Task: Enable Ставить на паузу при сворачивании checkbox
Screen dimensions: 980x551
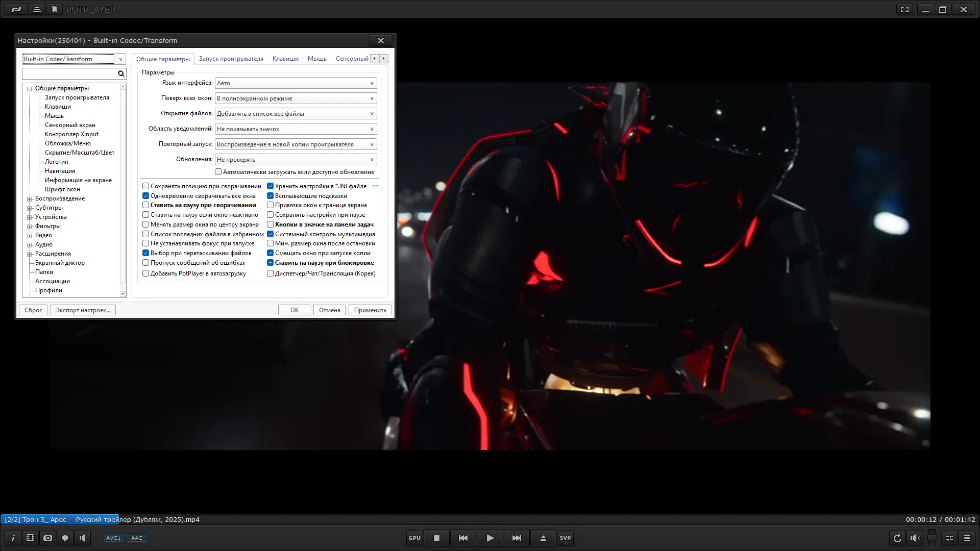Action: [x=146, y=205]
